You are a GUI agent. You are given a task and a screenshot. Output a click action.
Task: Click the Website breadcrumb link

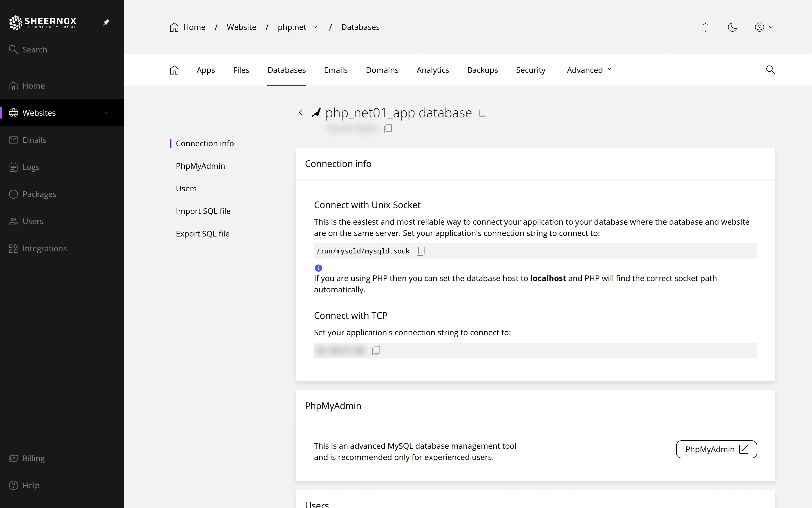pyautogui.click(x=241, y=27)
